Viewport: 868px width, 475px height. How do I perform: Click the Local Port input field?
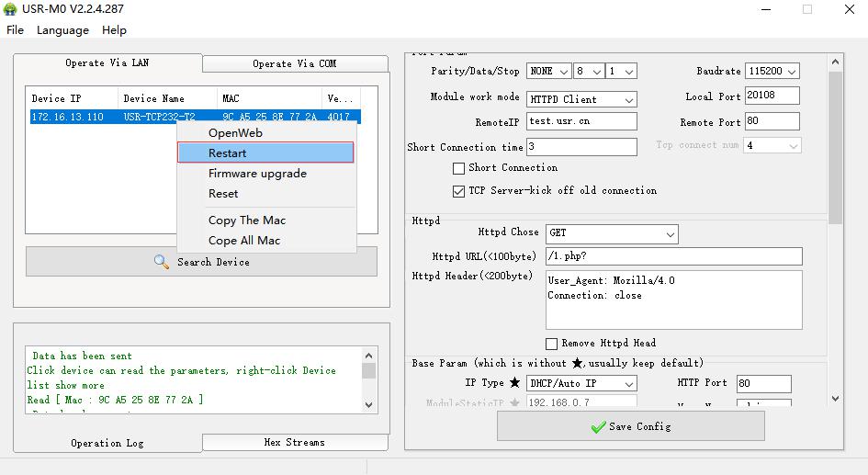point(772,96)
